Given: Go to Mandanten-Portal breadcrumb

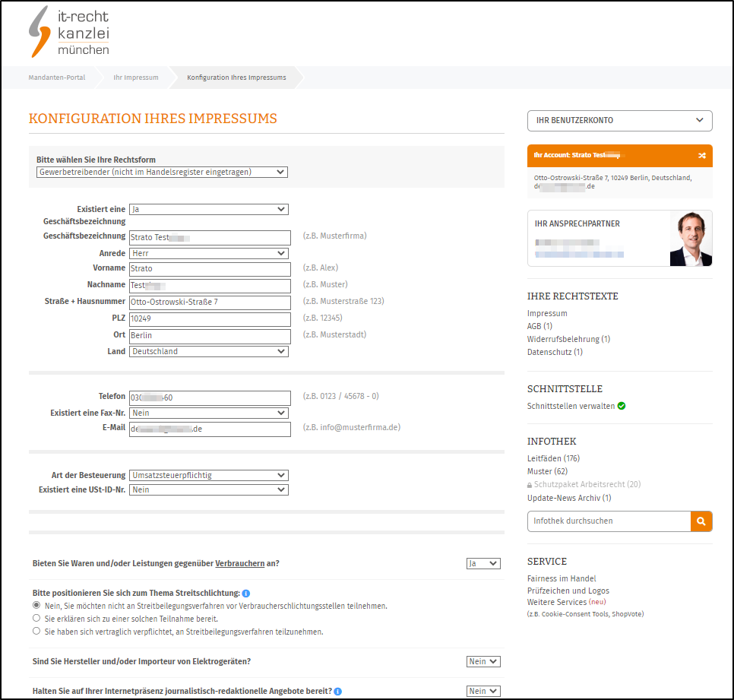Looking at the screenshot, I should point(57,78).
